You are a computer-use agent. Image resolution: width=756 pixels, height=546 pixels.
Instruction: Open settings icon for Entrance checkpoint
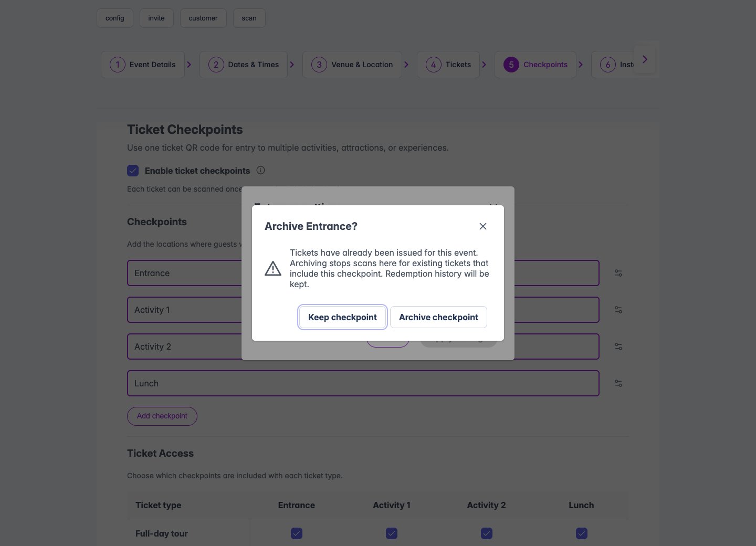618,273
